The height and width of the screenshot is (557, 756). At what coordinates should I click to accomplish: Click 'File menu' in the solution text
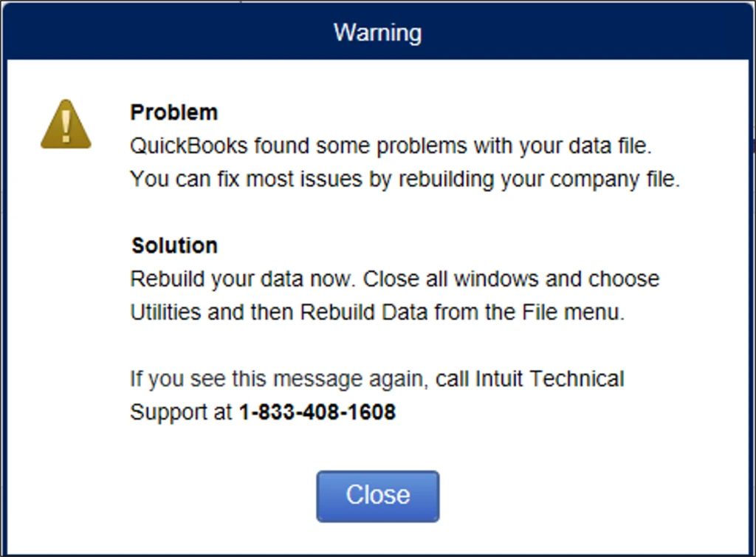coord(572,312)
